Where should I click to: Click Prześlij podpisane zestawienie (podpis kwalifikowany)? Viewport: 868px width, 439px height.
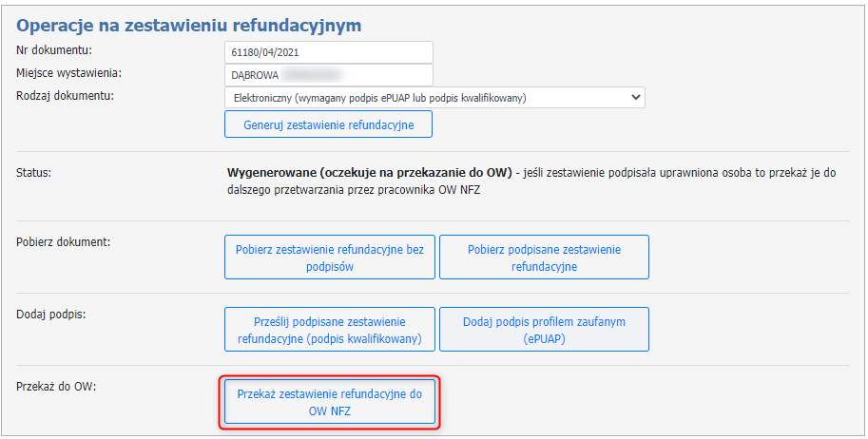click(329, 331)
